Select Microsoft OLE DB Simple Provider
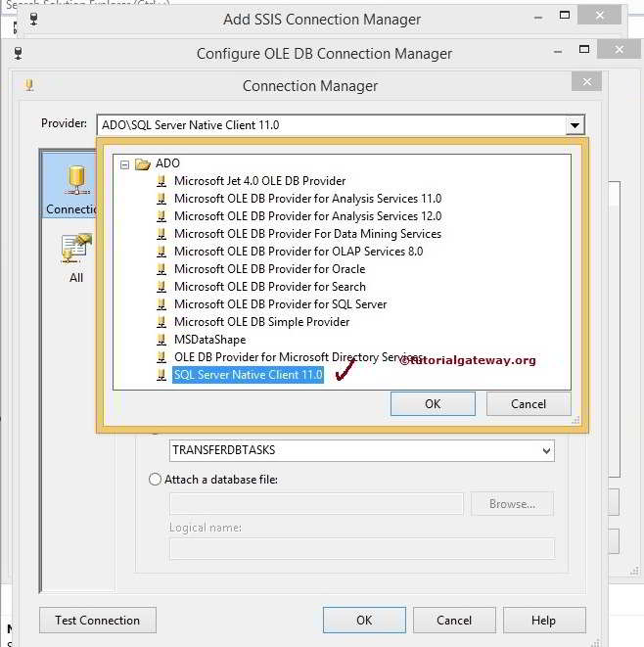Screen dimensions: 644x647 pyautogui.click(x=262, y=322)
